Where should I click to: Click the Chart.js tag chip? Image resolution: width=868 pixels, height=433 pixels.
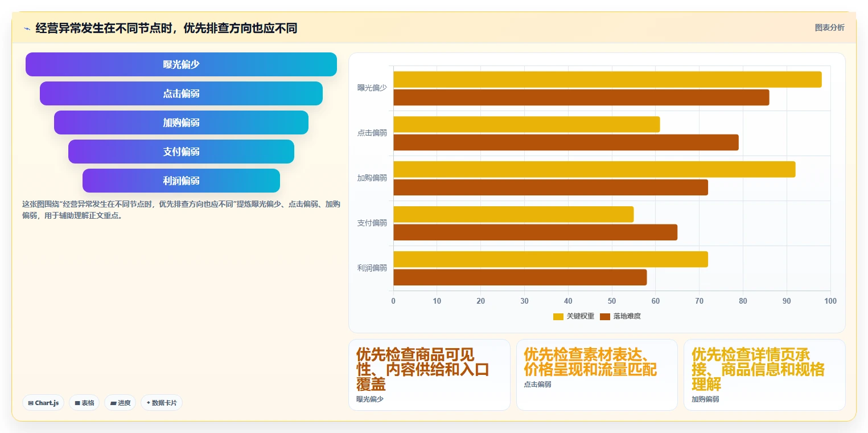point(43,403)
